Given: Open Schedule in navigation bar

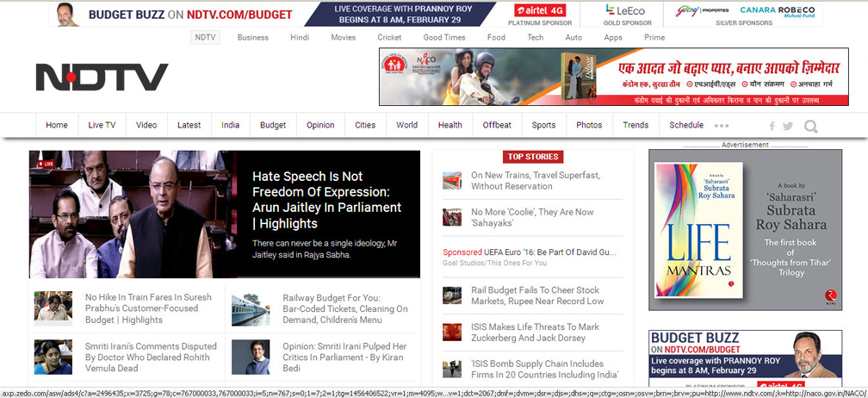Looking at the screenshot, I should pos(686,125).
